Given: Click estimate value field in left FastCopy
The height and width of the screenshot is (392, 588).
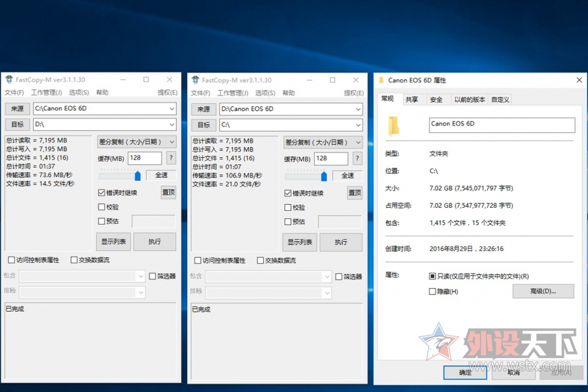Looking at the screenshot, I should click(x=154, y=221).
